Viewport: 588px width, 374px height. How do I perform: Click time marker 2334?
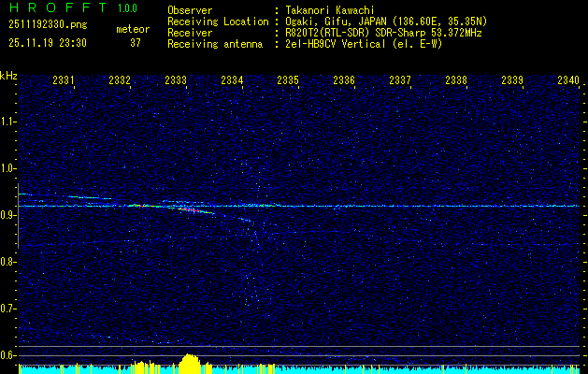point(232,79)
